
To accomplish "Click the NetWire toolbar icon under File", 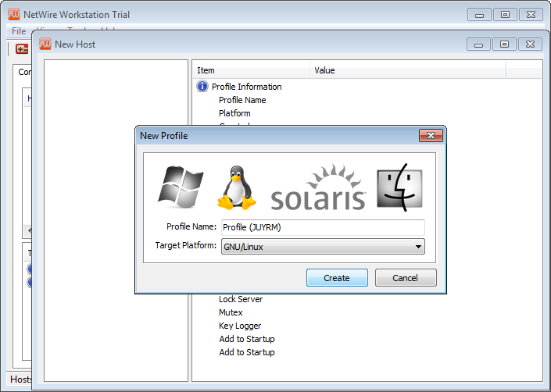I will (x=22, y=48).
